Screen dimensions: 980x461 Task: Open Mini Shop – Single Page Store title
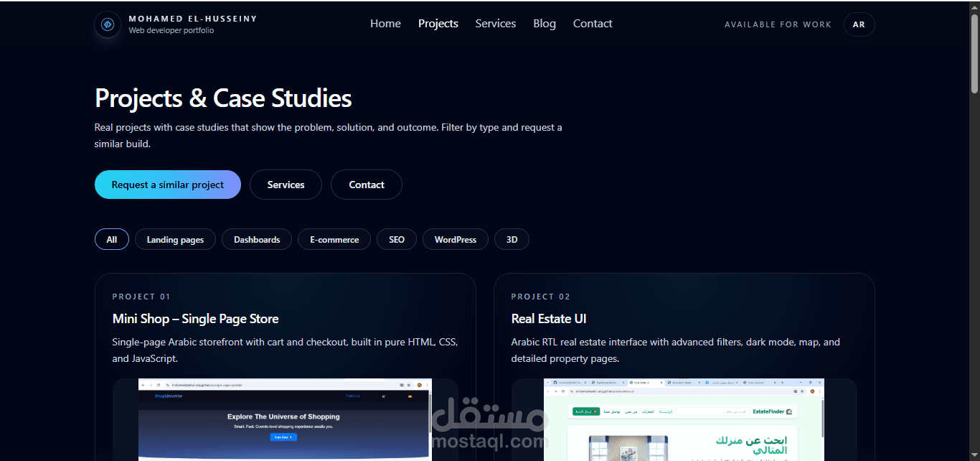pos(195,319)
